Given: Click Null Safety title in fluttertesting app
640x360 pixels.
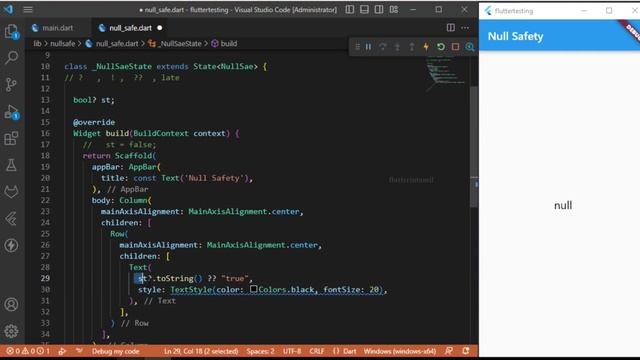Looking at the screenshot, I should coord(516,36).
